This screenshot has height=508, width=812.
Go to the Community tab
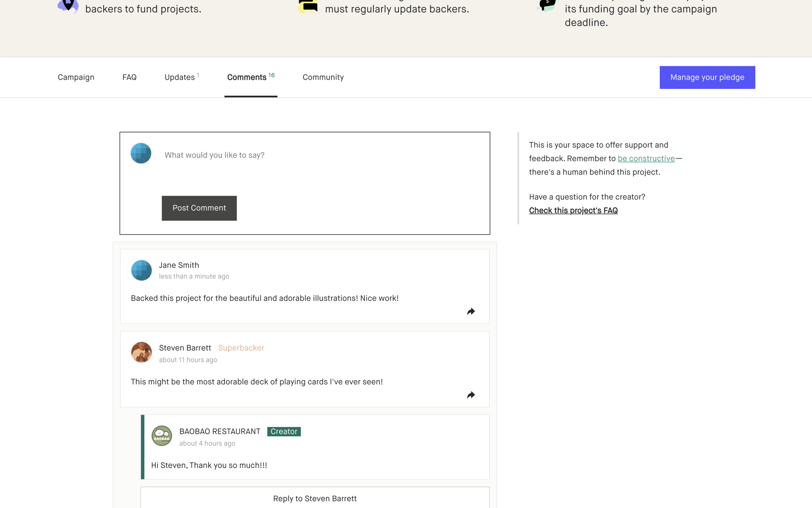pos(323,77)
